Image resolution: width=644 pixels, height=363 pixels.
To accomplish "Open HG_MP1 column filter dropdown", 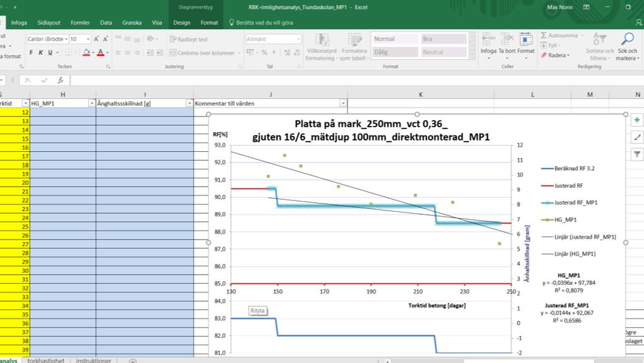I will pyautogui.click(x=92, y=103).
